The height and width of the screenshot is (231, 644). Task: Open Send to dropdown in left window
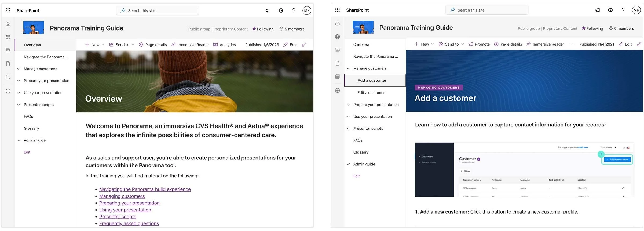point(122,44)
